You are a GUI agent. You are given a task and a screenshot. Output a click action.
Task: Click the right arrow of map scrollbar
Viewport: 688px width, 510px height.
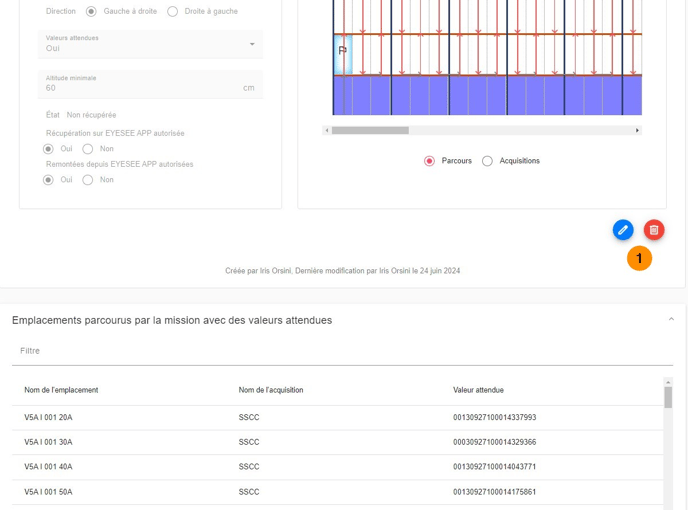(x=637, y=130)
